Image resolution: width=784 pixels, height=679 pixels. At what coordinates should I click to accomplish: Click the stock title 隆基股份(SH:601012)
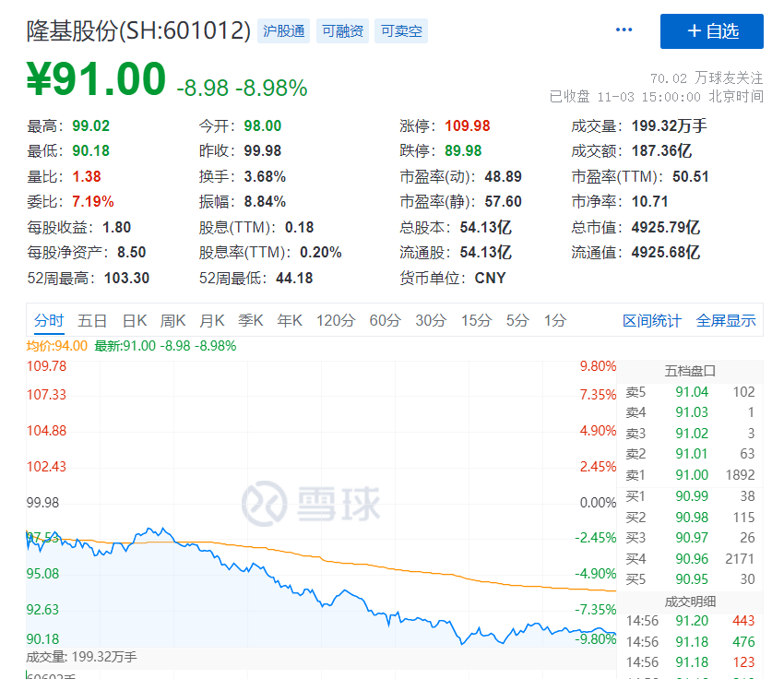138,31
